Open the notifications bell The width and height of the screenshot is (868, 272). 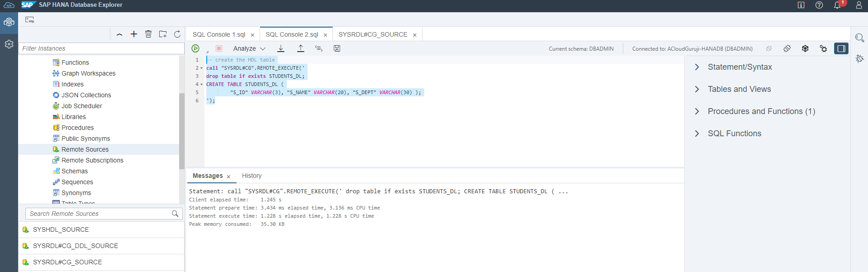pyautogui.click(x=837, y=5)
